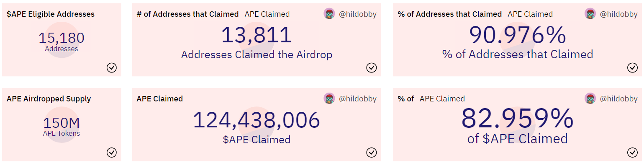The height and width of the screenshot is (163, 644).
Task: Open @hildobby link in 124,438,006 APE Claimed card
Action: [357, 99]
